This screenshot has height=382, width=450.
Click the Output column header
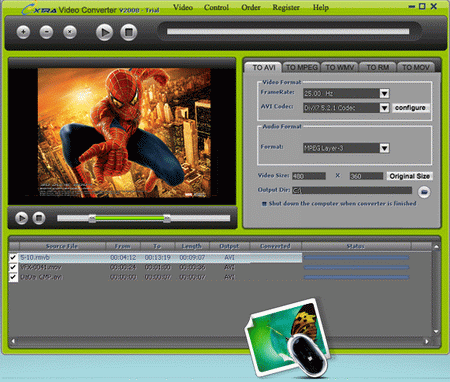pyautogui.click(x=229, y=246)
